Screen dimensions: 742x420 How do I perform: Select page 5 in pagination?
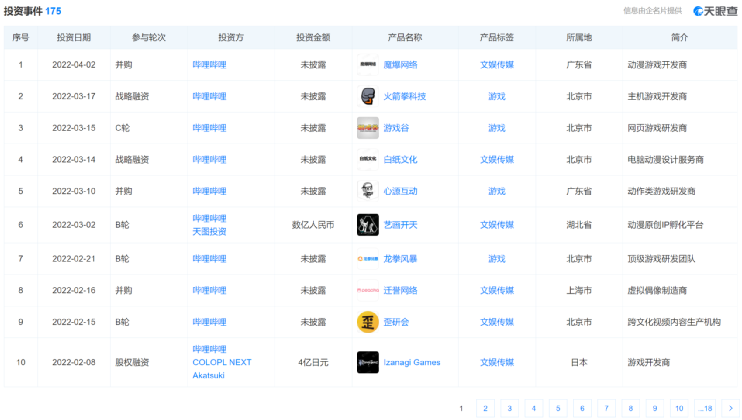[x=558, y=408]
